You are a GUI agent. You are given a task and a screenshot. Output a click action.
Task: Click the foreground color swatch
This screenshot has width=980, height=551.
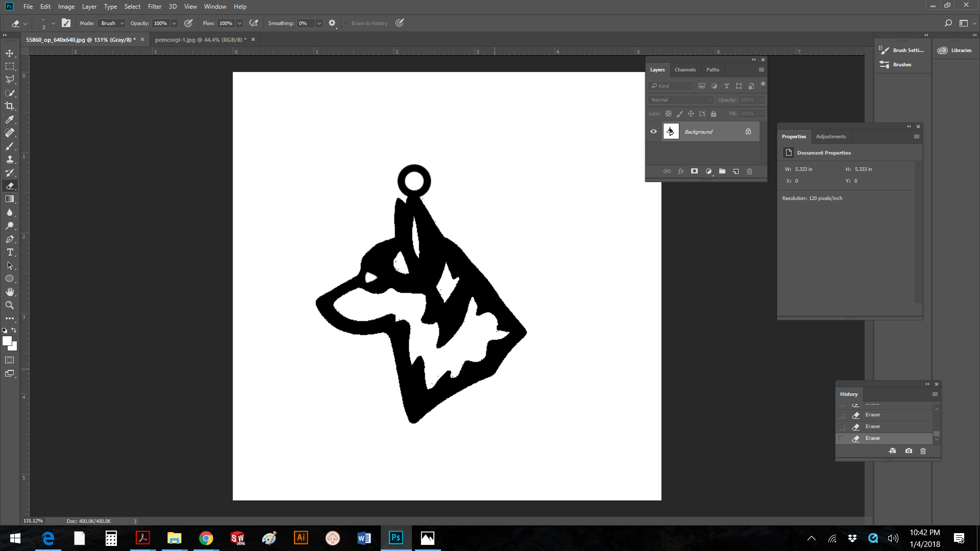coord(7,341)
